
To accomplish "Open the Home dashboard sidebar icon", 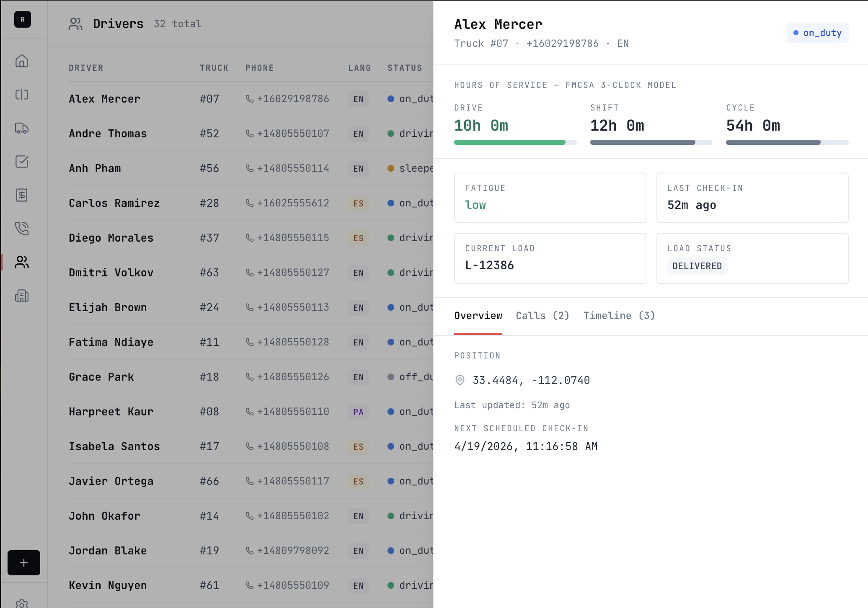I will pyautogui.click(x=22, y=61).
